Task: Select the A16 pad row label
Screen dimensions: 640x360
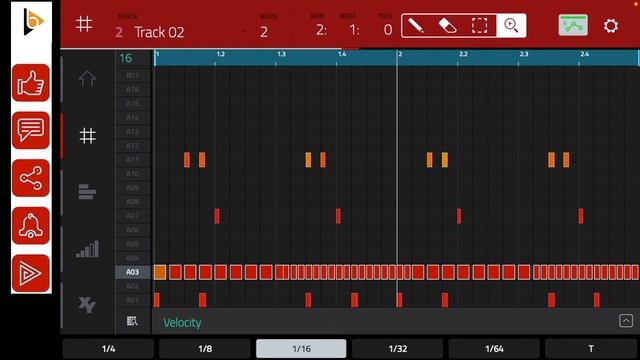Action: coord(133,89)
